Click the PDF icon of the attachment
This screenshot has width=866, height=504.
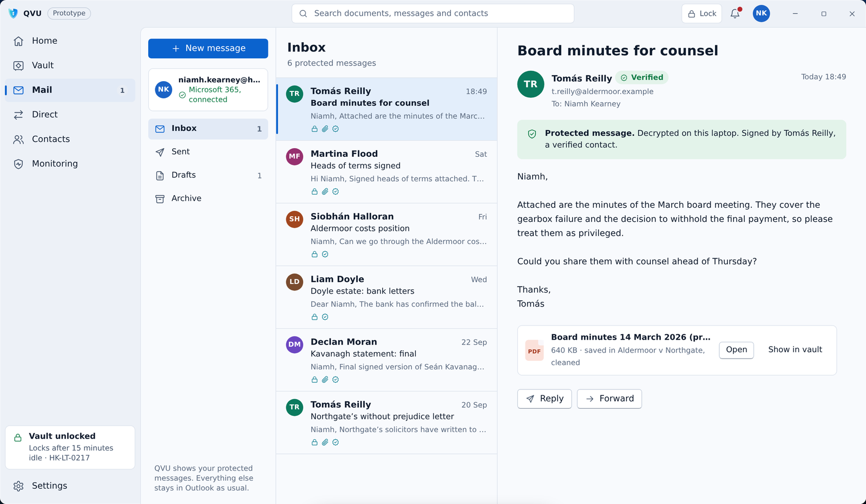click(x=534, y=350)
